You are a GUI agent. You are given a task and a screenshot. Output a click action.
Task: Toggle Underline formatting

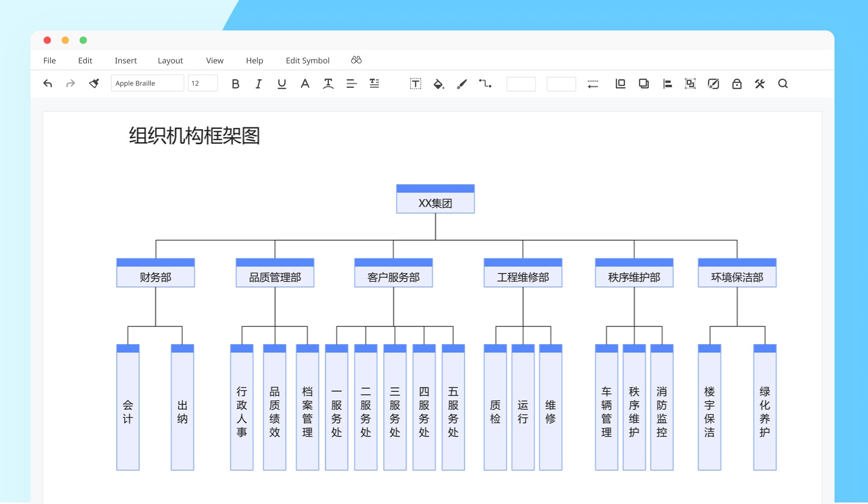click(282, 84)
